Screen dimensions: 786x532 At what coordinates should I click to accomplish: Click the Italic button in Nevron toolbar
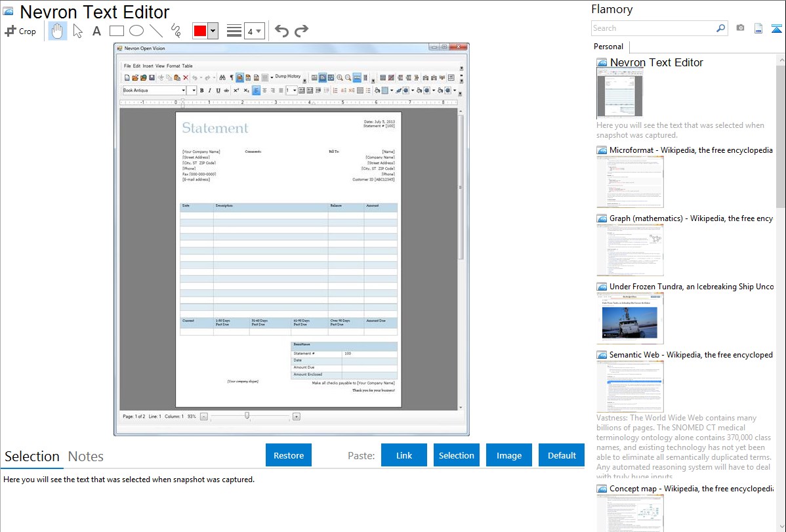point(209,91)
